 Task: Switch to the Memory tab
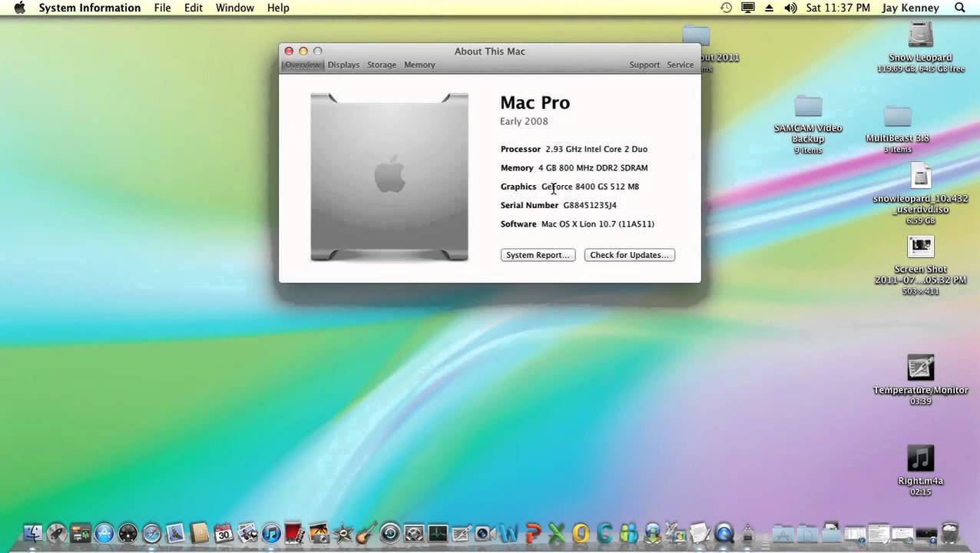(x=419, y=65)
